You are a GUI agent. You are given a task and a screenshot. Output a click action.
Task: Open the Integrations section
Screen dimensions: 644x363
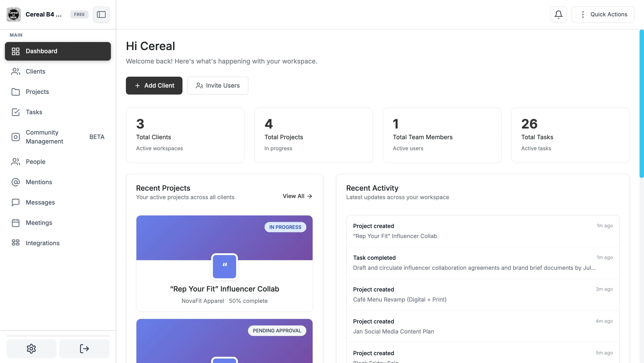click(42, 243)
